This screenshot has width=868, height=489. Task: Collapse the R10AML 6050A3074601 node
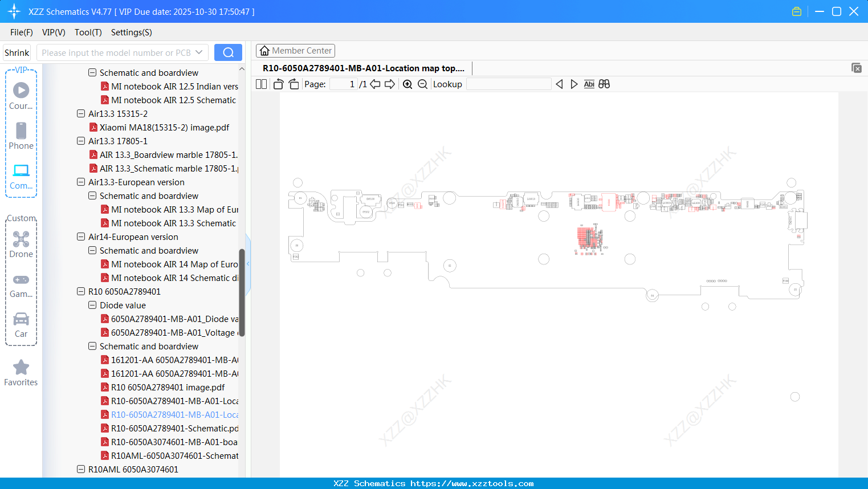tap(81, 469)
